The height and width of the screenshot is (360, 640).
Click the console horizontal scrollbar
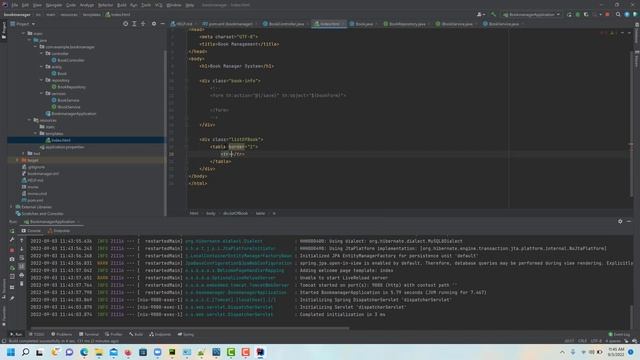point(190,328)
